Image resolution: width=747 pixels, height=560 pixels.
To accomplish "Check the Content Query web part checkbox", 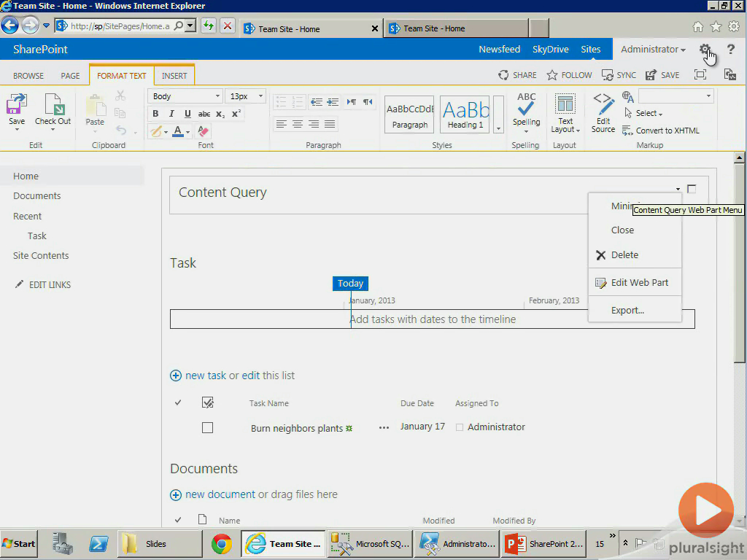I will coord(692,189).
